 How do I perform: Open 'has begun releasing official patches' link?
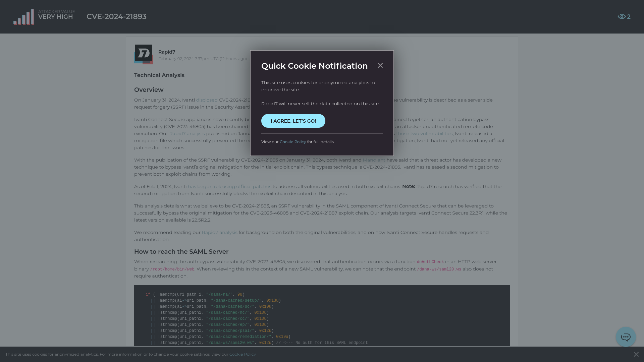[x=229, y=186]
